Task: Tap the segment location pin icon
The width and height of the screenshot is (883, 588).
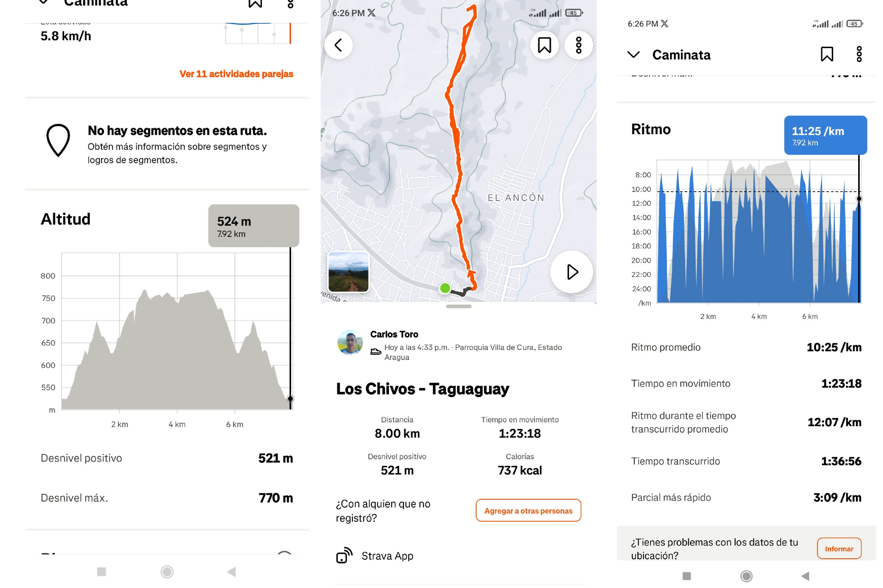Action: point(58,140)
